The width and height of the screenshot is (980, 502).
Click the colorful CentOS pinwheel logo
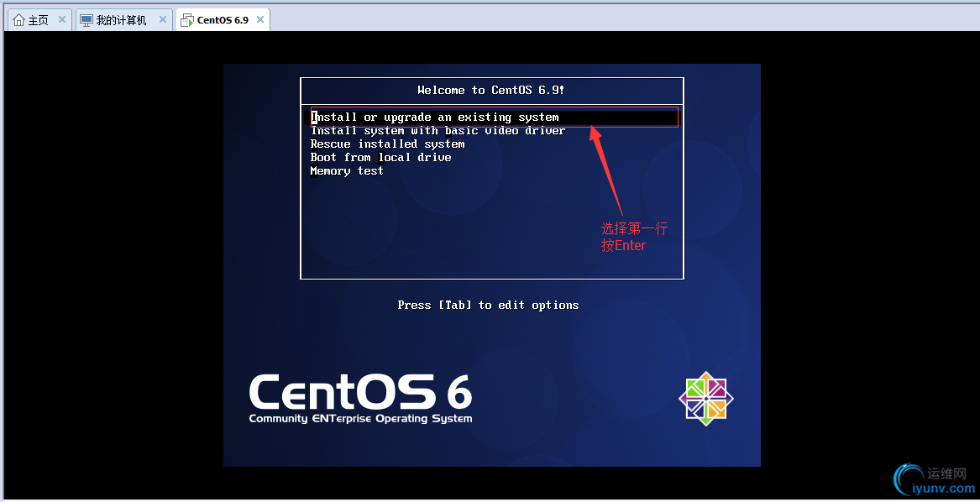tap(705, 398)
